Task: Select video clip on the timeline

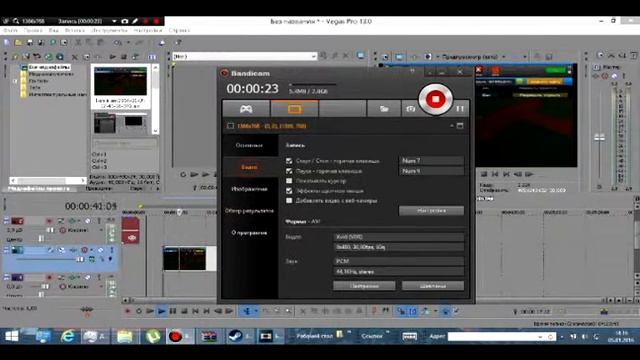Action: tap(189, 258)
